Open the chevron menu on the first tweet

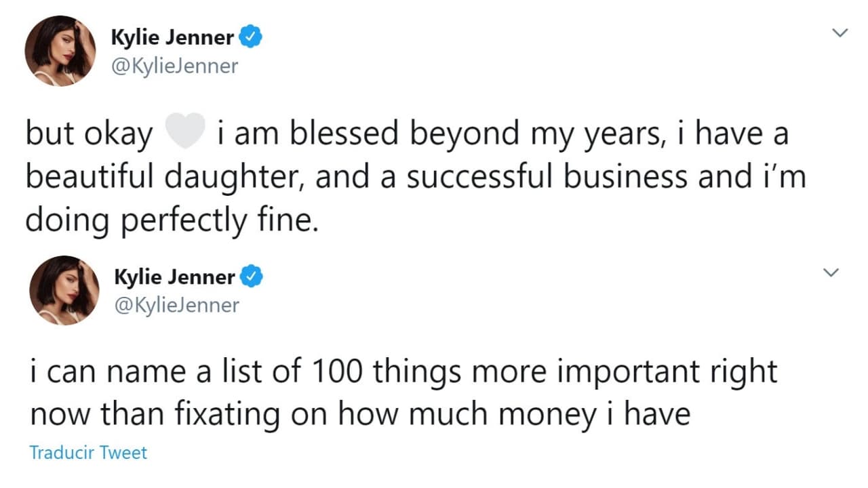pos(840,32)
